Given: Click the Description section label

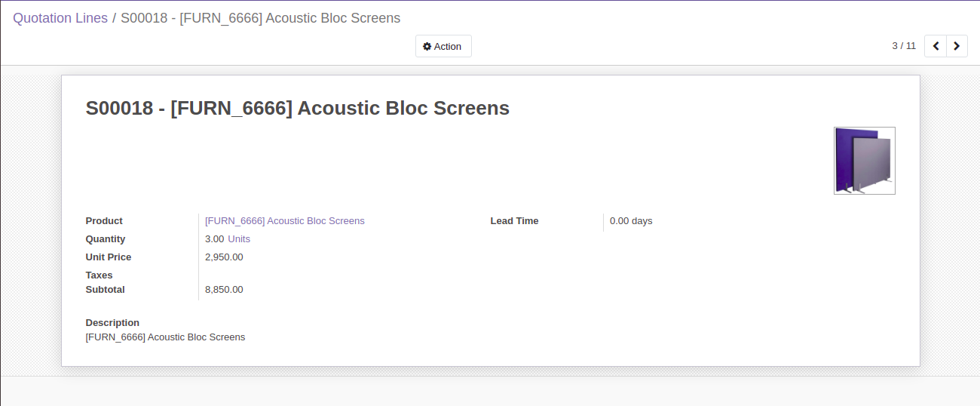Looking at the screenshot, I should pos(112,323).
